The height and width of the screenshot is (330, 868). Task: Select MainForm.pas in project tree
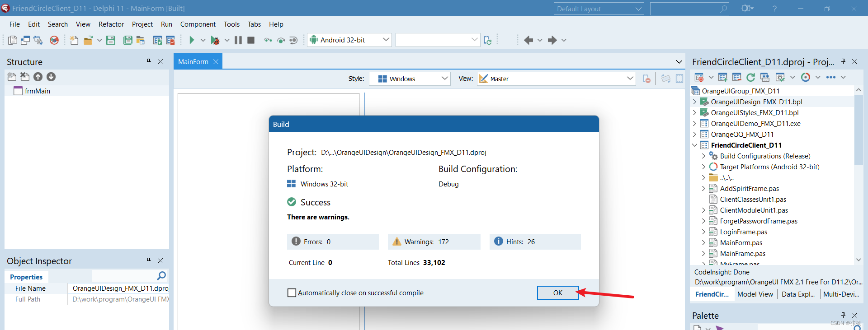[741, 242]
